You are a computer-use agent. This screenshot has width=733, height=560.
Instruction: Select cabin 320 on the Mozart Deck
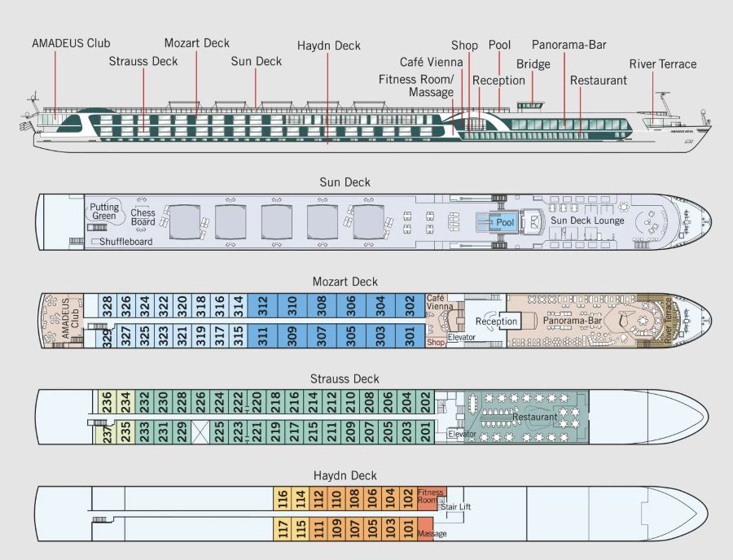click(x=182, y=306)
